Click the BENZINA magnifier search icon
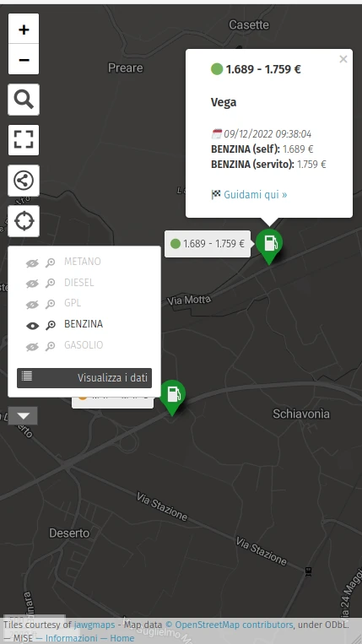 [x=50, y=325]
